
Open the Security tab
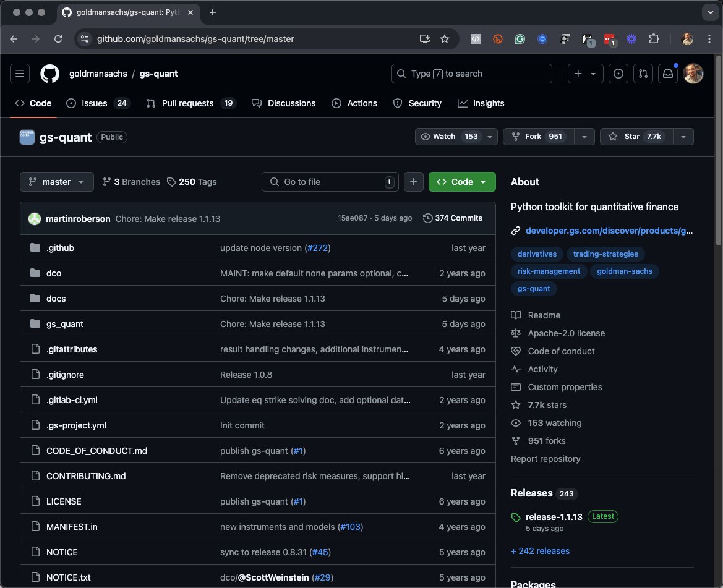click(x=417, y=104)
